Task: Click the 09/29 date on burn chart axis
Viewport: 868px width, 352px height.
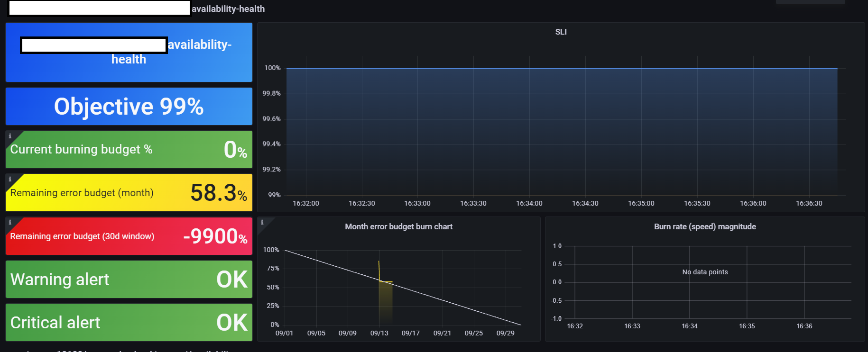Action: click(506, 333)
